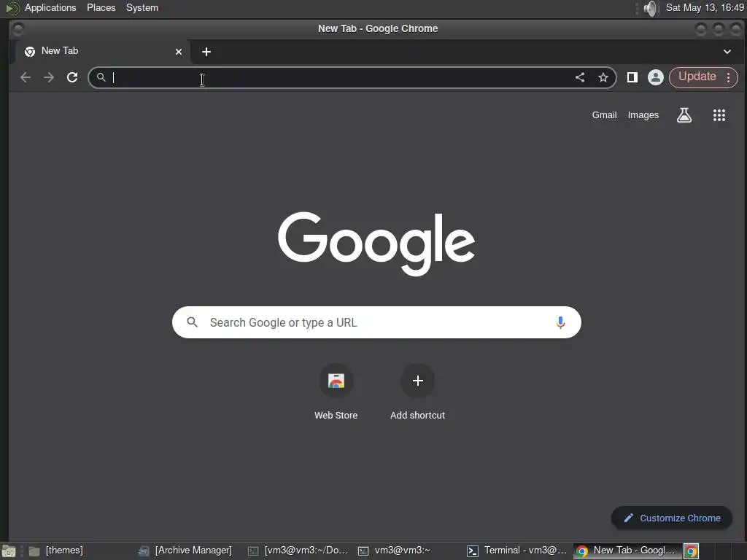Click the system volume speaker icon
This screenshot has width=747, height=560.
[650, 8]
